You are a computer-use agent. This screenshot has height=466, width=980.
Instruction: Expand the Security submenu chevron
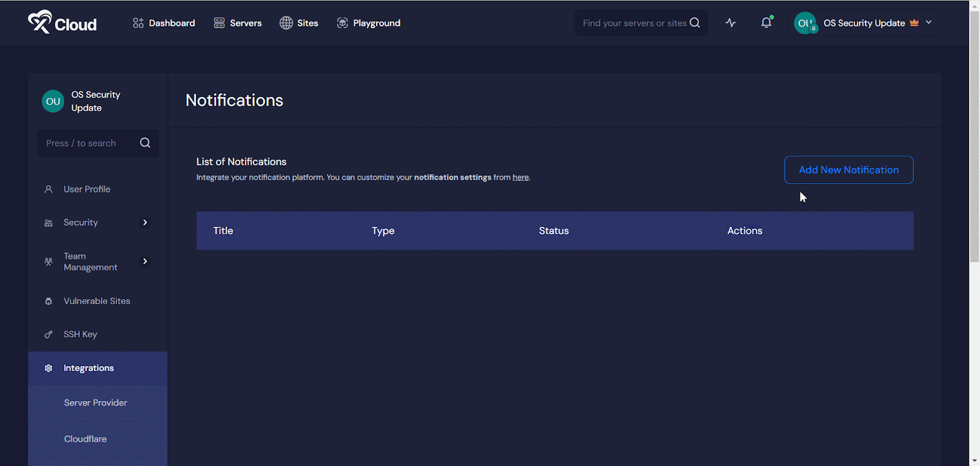(145, 223)
